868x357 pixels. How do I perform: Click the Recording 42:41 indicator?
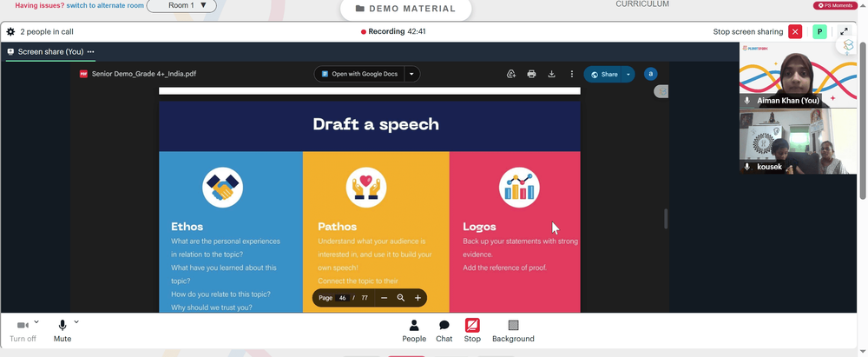[x=393, y=31]
